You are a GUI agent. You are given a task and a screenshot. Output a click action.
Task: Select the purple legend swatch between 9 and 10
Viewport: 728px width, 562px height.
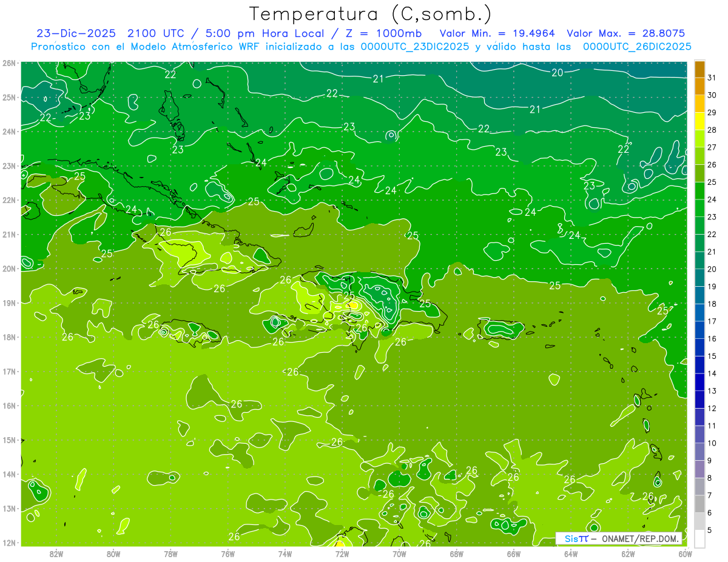coord(699,452)
